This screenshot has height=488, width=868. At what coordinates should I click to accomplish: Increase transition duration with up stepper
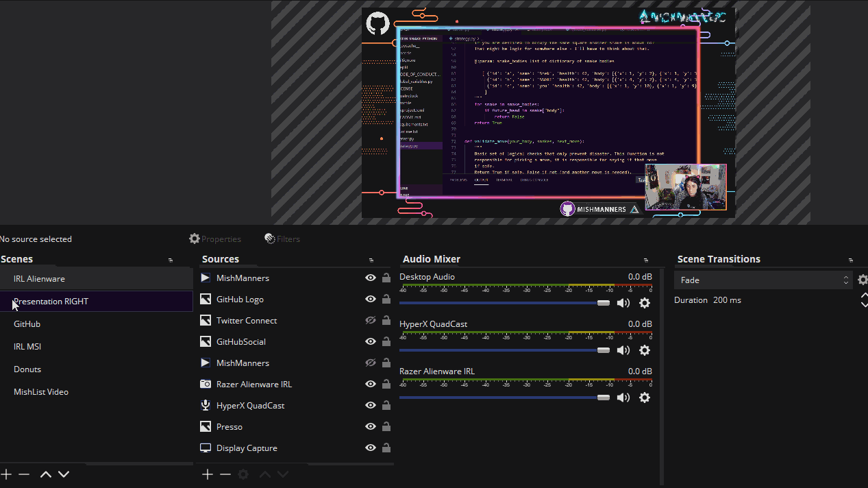tap(864, 296)
